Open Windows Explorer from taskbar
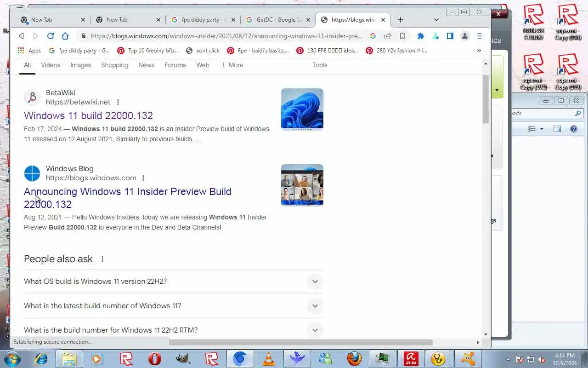Screen dimensions: 588x368 pyautogui.click(x=69, y=358)
